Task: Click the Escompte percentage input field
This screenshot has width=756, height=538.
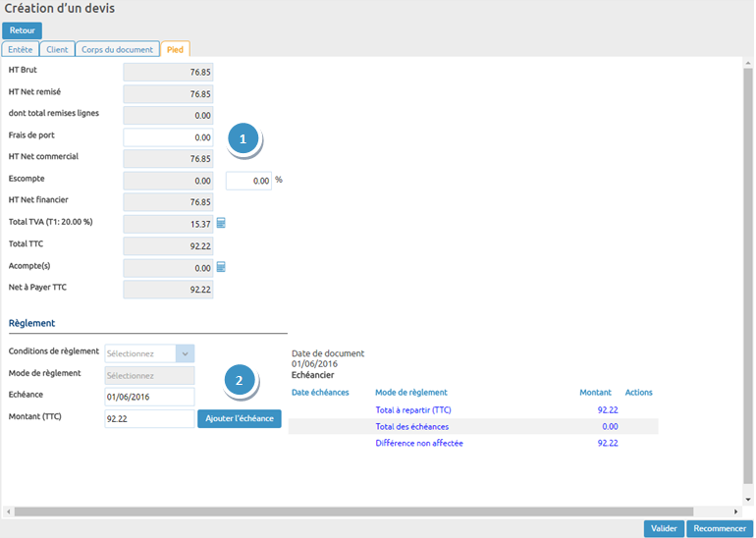Action: pos(249,181)
